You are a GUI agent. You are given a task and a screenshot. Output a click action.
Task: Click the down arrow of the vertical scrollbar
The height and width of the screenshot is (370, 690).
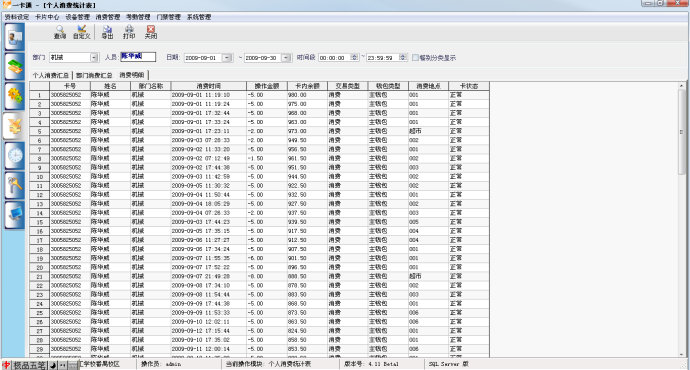(682, 354)
